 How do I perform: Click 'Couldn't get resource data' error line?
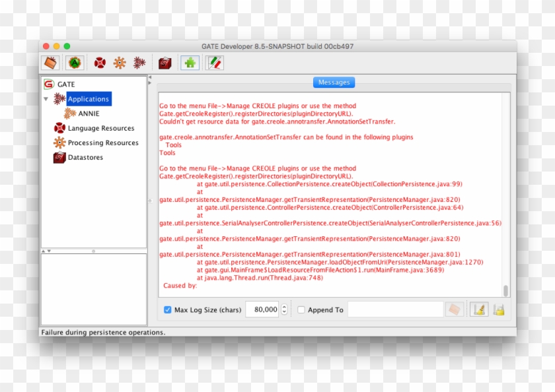tap(277, 121)
